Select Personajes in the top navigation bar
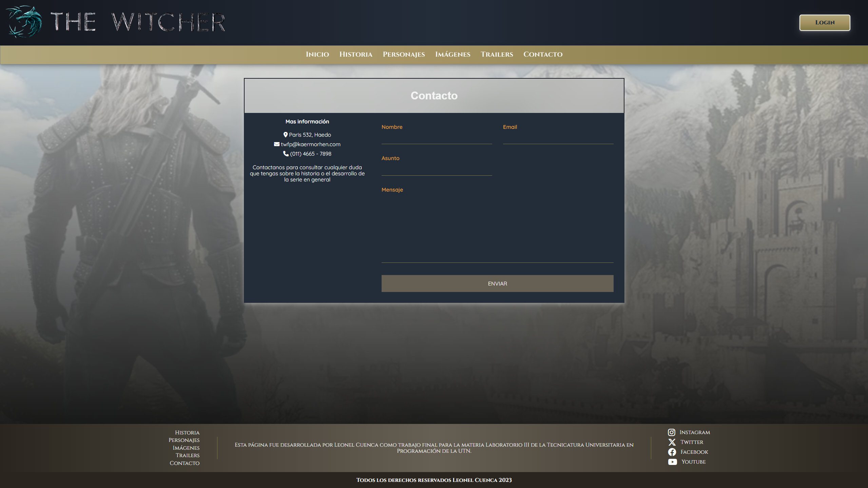 coord(404,54)
